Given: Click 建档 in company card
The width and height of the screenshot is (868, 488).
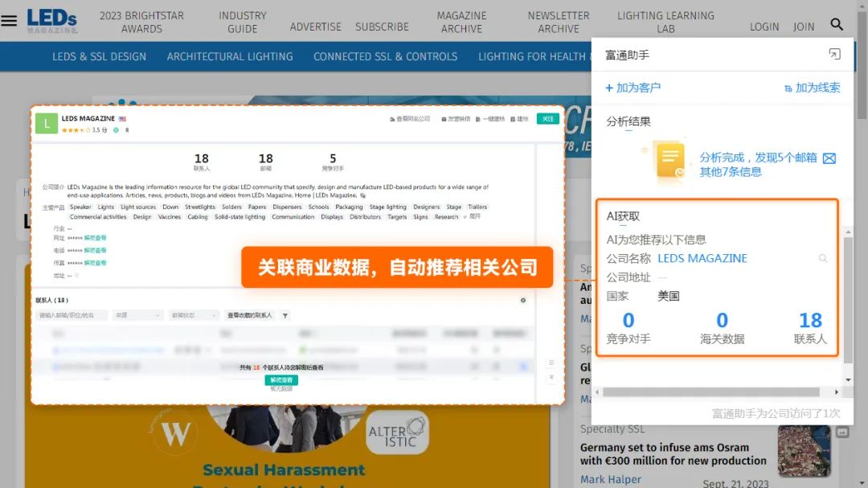Looking at the screenshot, I should tap(519, 119).
